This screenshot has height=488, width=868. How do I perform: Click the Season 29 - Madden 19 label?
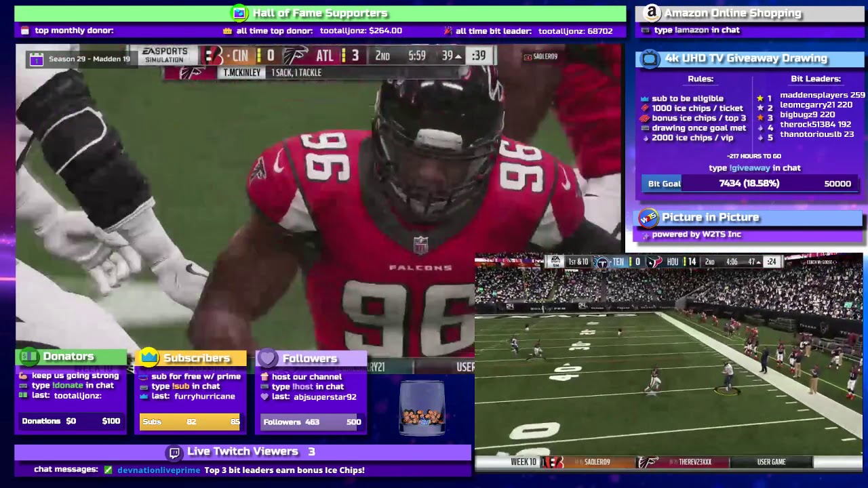coord(90,59)
